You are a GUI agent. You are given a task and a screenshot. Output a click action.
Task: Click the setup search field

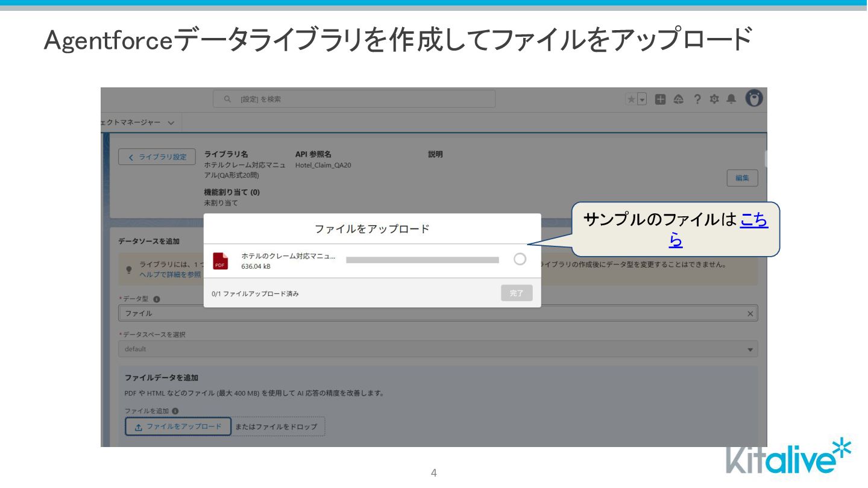[x=354, y=99]
